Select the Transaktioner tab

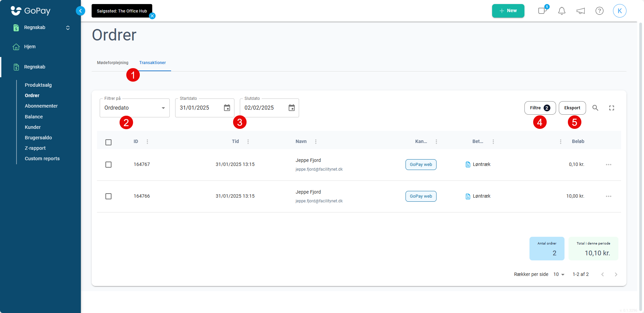(x=153, y=63)
